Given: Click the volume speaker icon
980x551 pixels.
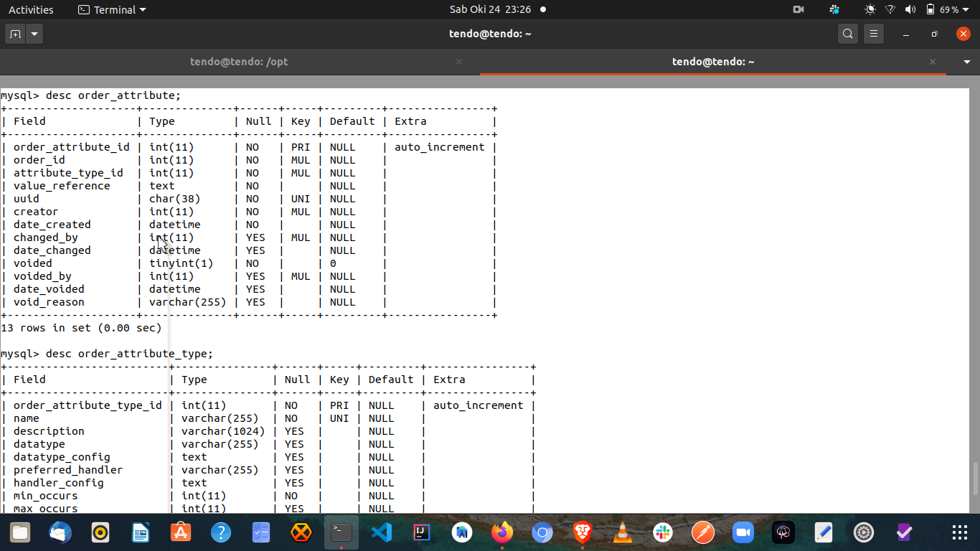Looking at the screenshot, I should point(910,10).
